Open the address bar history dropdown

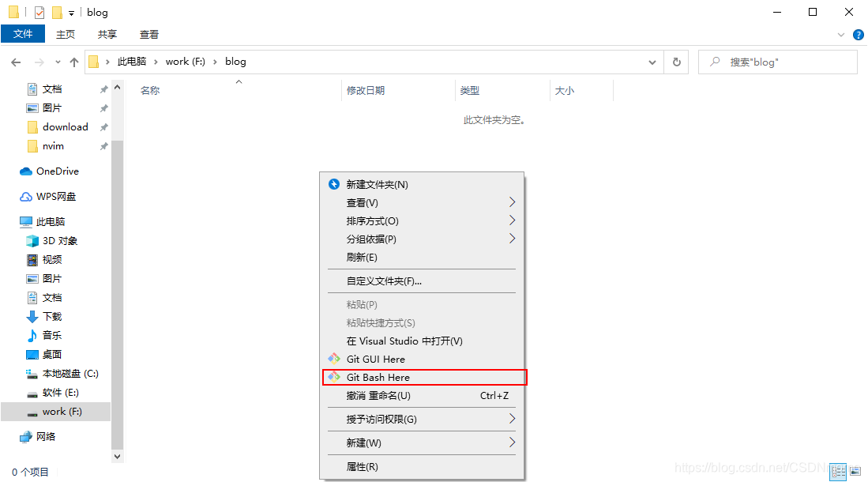[652, 62]
